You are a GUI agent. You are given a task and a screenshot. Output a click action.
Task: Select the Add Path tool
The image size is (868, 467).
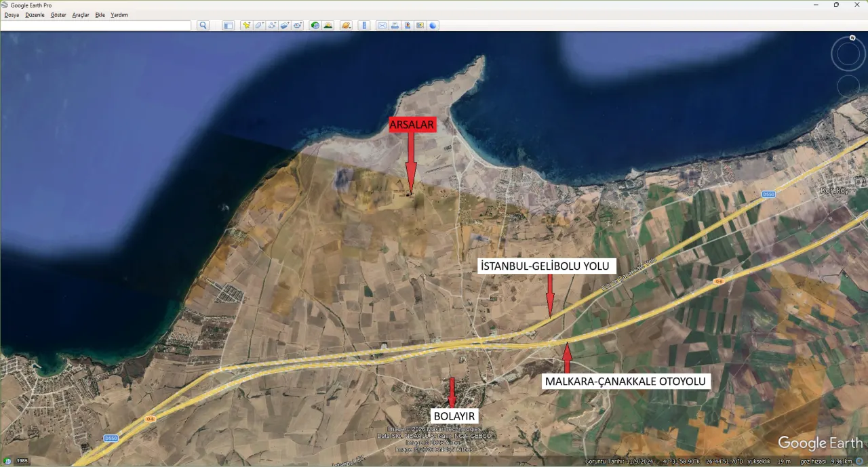[272, 26]
